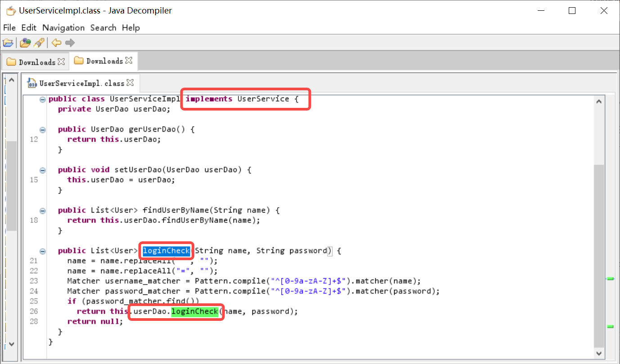Close the UserServiceImpl.class editor tab

(130, 83)
